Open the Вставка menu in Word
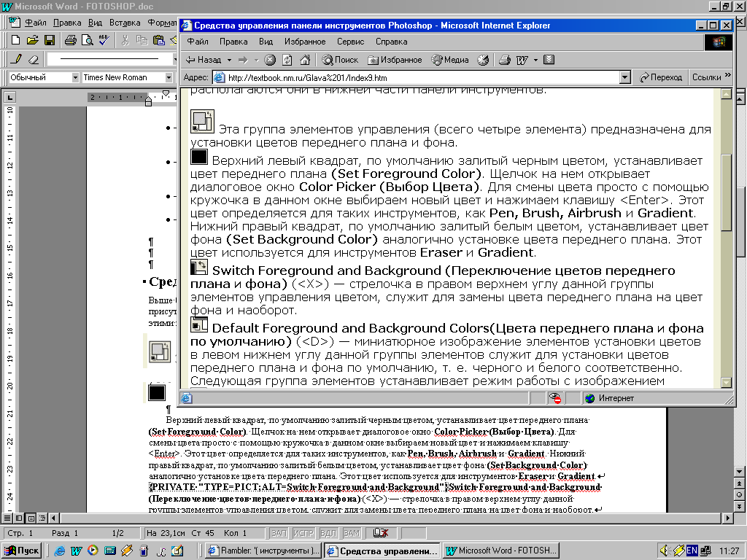Screen dimensions: 747x560 point(125,23)
